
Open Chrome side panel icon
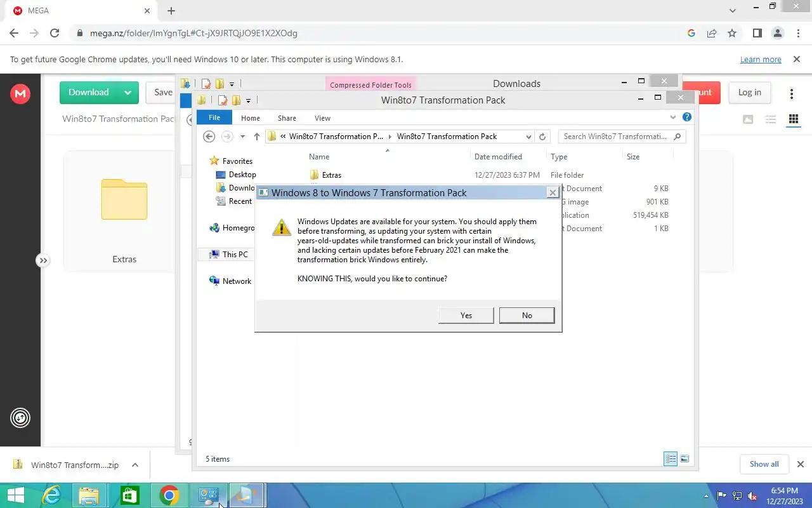[757, 33]
